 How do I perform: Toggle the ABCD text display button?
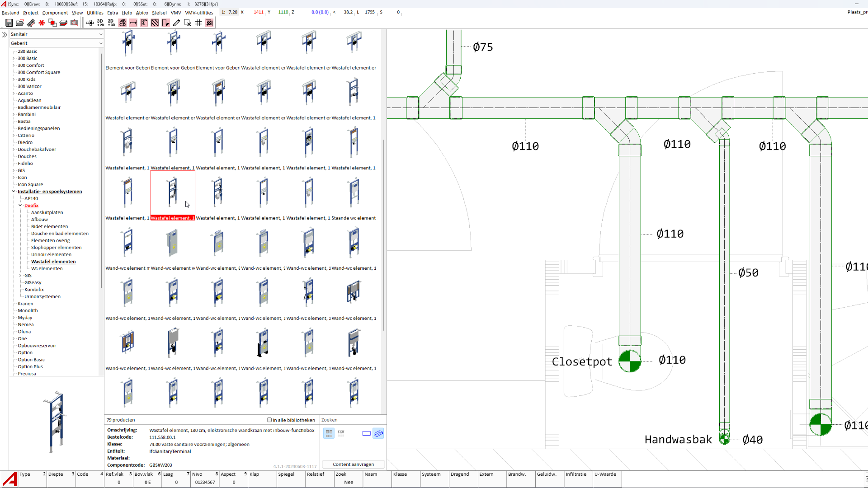coord(123,23)
